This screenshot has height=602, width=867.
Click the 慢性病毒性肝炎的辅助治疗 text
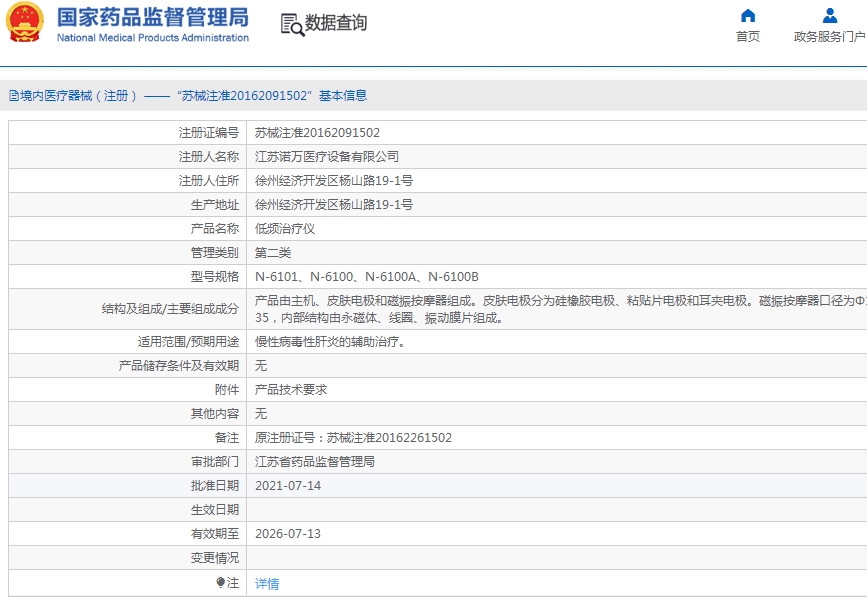[331, 342]
